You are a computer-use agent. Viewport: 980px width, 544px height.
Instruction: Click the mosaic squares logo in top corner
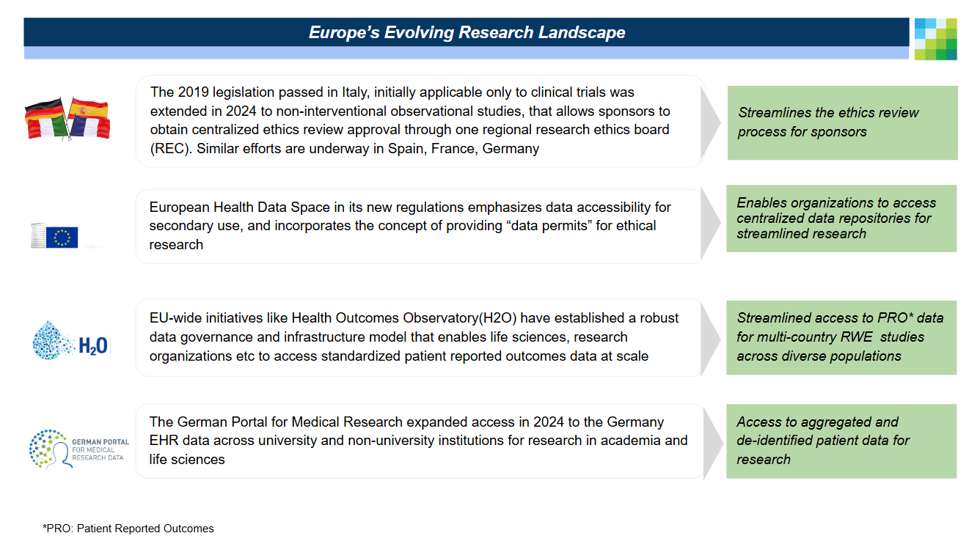pos(935,39)
